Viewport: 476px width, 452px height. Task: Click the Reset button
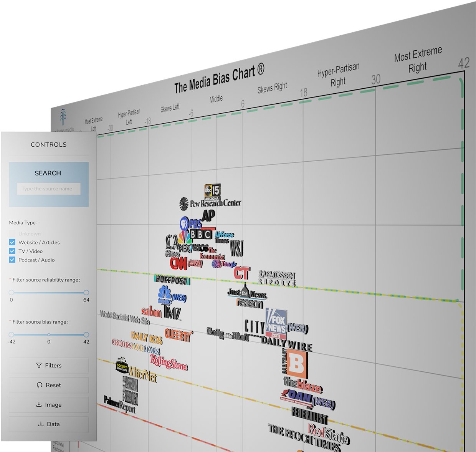point(49,385)
